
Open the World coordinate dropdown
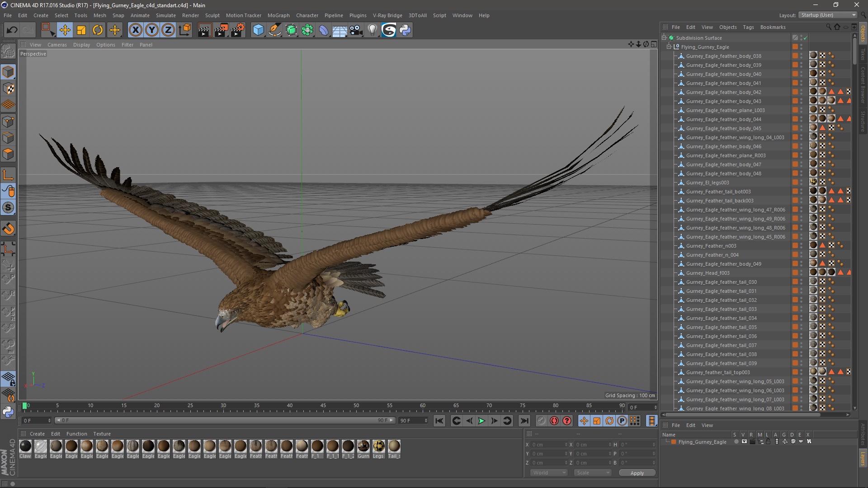click(x=548, y=473)
